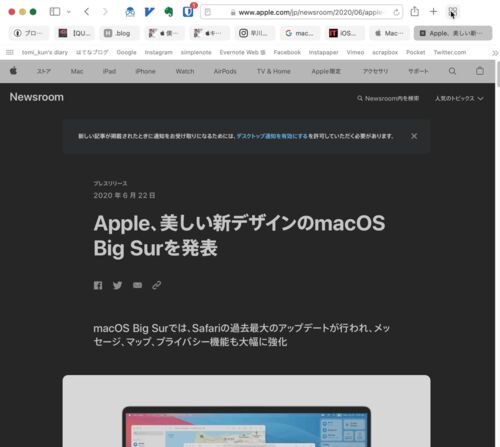This screenshot has height=447, width=500.
Task: Click the Apple logo in site navigation
Action: click(13, 71)
